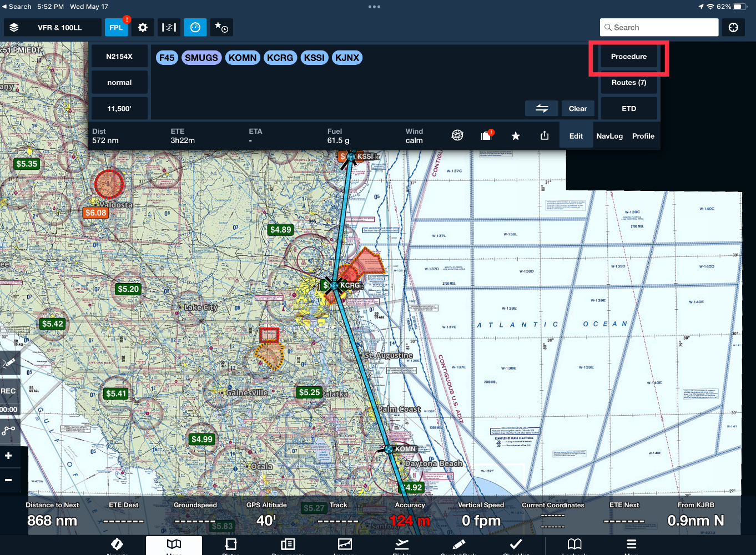
Task: Change altitude 11,500' setting
Action: (x=119, y=108)
